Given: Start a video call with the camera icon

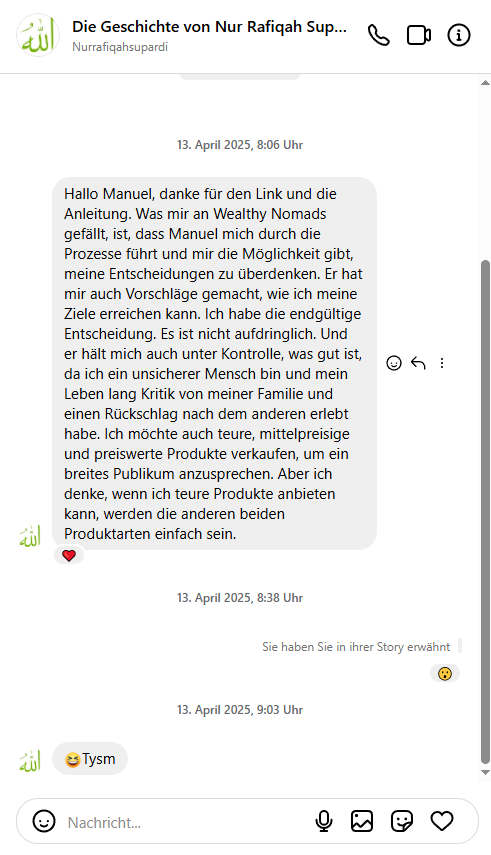Looking at the screenshot, I should [419, 35].
